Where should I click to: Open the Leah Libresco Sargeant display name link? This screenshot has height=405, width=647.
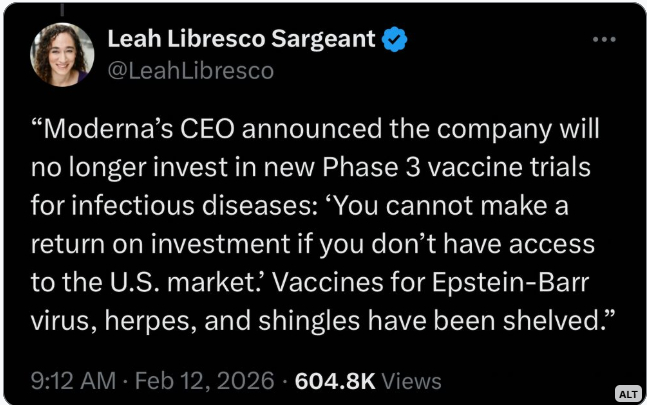point(241,41)
